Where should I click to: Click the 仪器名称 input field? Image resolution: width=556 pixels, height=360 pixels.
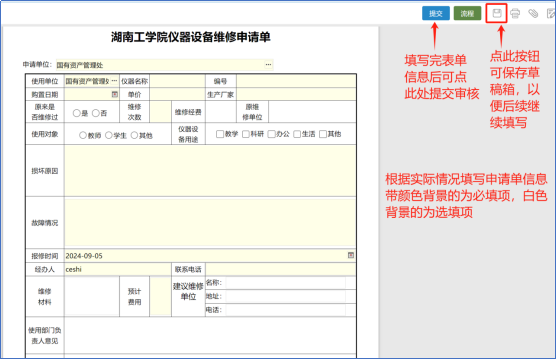pyautogui.click(x=177, y=81)
